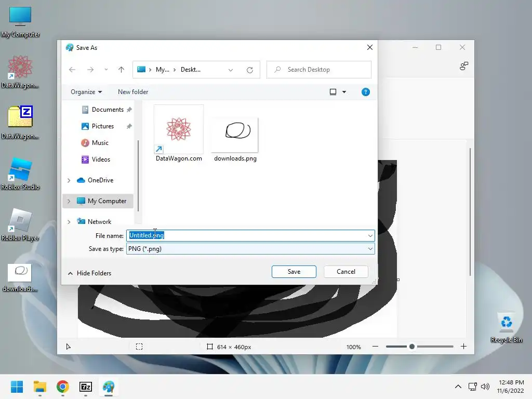Unpin Documents from quick access

[x=129, y=110]
